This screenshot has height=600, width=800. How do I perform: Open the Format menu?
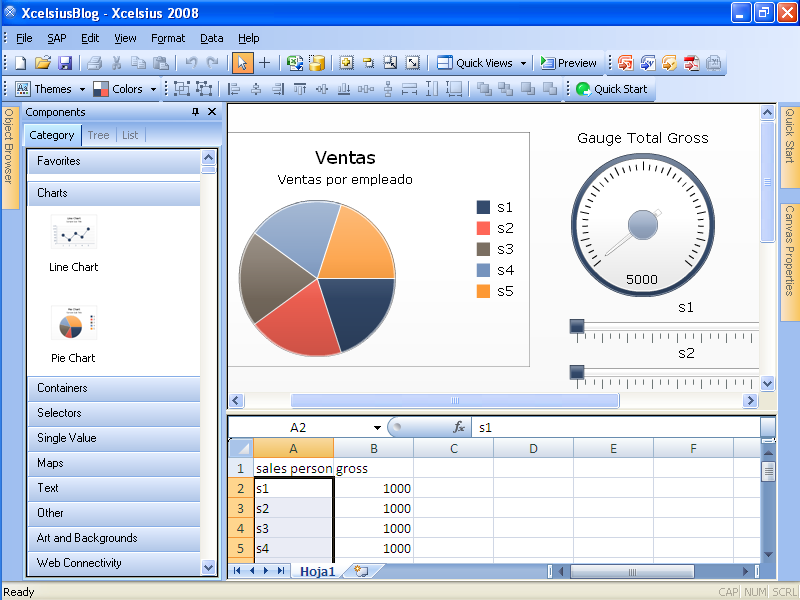168,38
